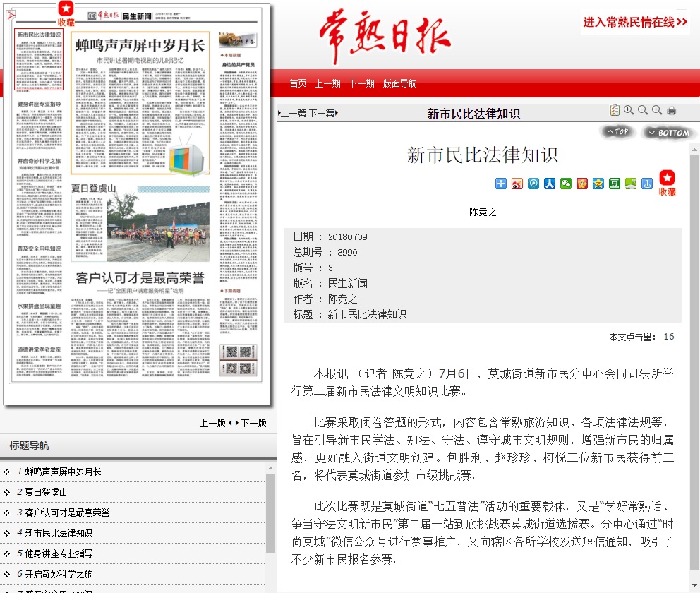Click the article pane vertical scrollbar
The width and height of the screenshot is (700, 593).
coord(694,353)
